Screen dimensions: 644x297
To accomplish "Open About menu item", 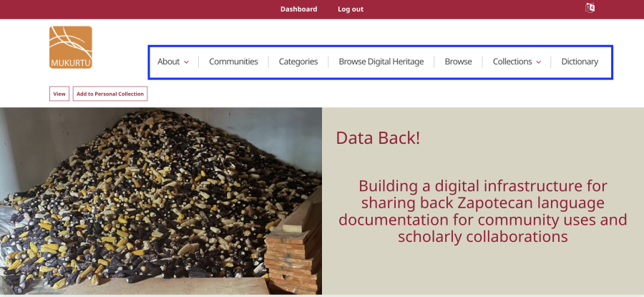I will coord(168,62).
